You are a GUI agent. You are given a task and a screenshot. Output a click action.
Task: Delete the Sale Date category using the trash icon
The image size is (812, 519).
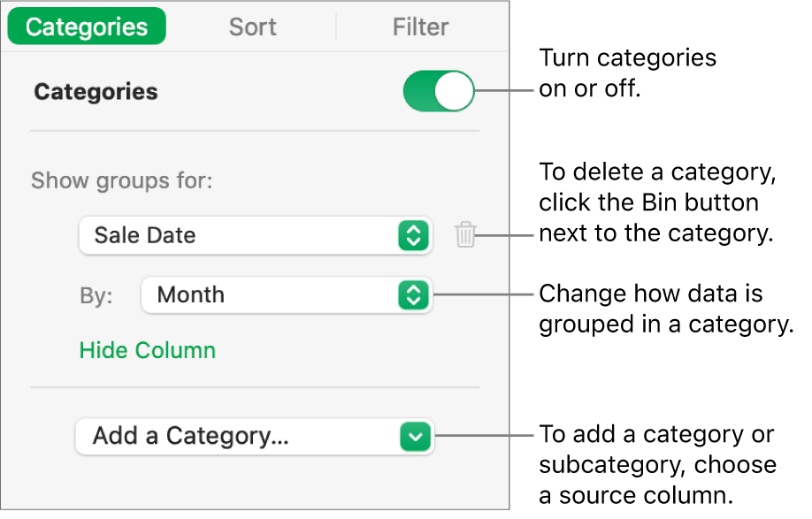pos(466,235)
